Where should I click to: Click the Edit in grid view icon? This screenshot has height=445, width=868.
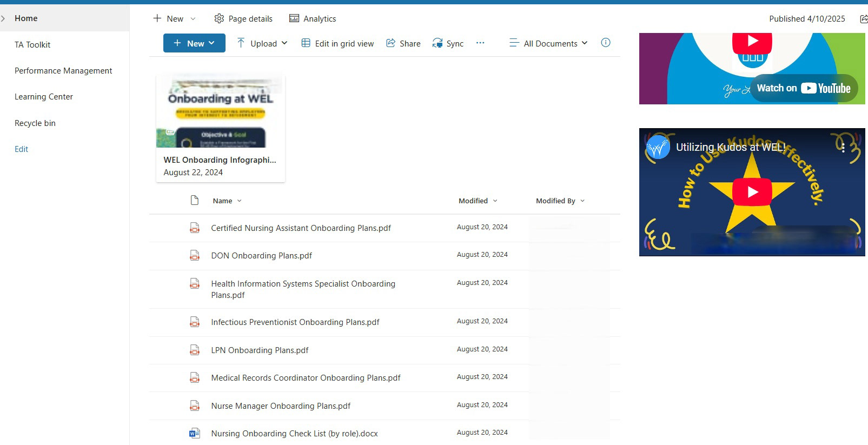[306, 43]
